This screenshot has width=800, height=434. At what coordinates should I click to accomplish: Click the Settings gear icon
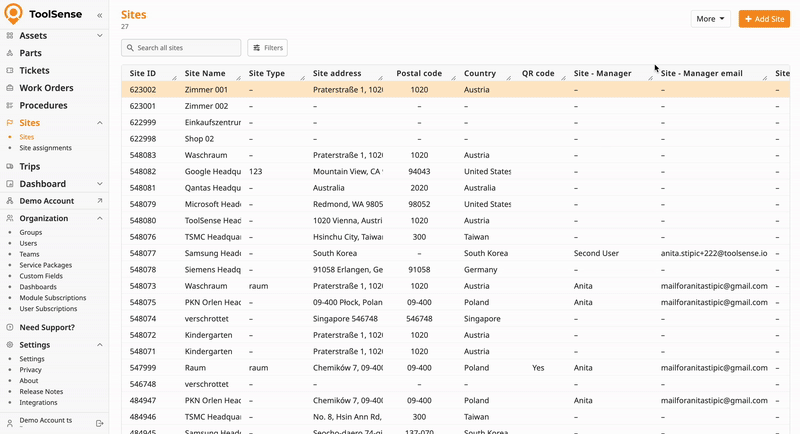point(10,345)
